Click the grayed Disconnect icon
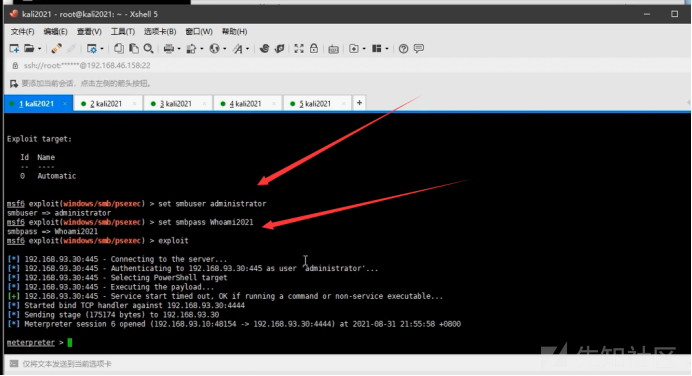692x376 pixels. tap(71, 49)
